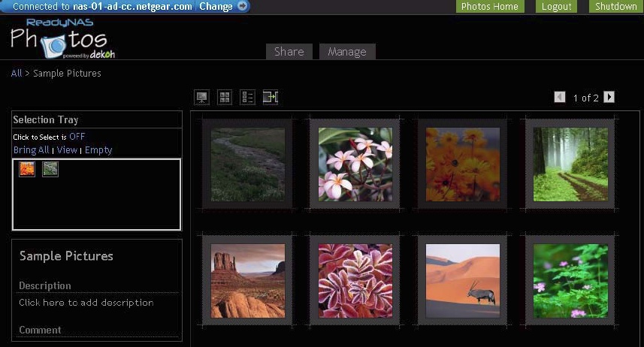
Task: Open the oryx on dunes photo
Action: tap(463, 281)
